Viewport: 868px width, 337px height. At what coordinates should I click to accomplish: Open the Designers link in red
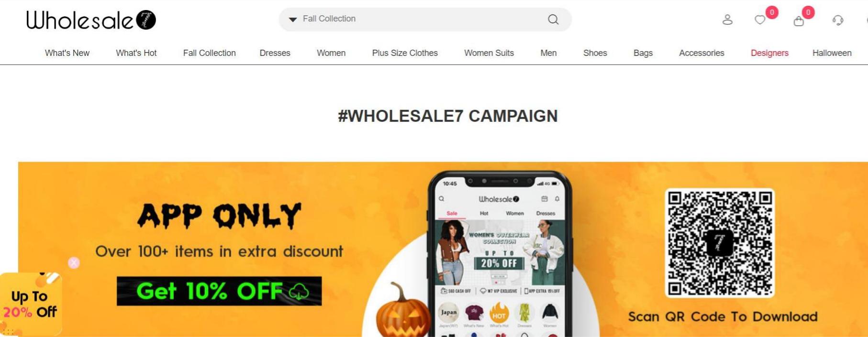tap(769, 53)
